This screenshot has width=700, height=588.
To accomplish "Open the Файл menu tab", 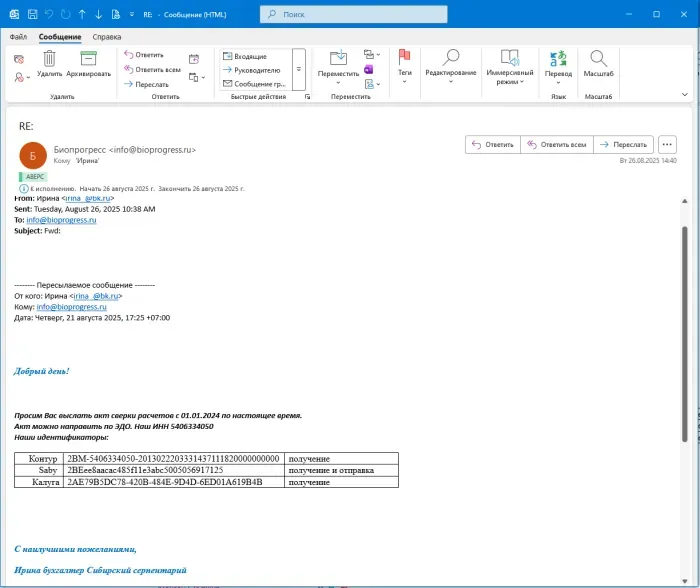I will 18,37.
